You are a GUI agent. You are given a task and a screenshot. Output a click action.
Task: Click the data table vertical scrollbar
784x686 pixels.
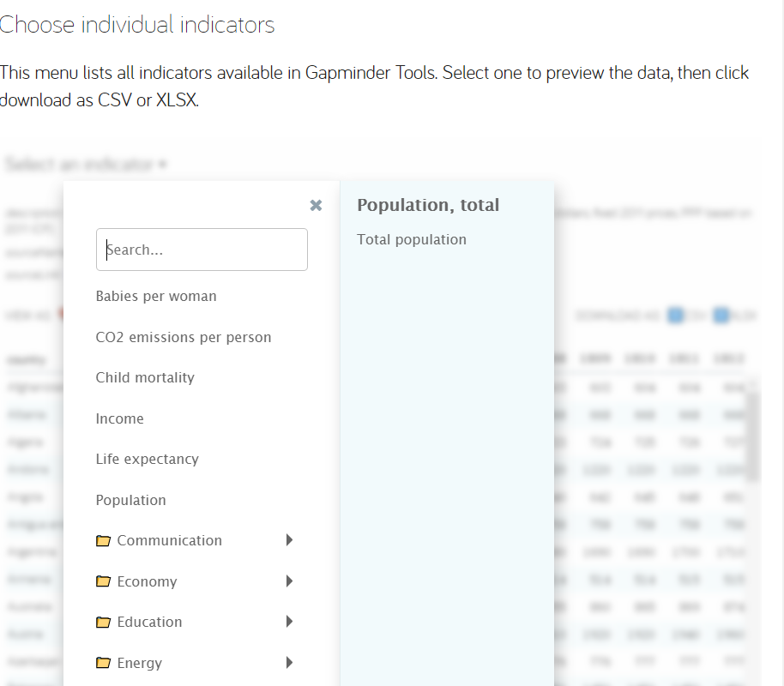point(754,437)
